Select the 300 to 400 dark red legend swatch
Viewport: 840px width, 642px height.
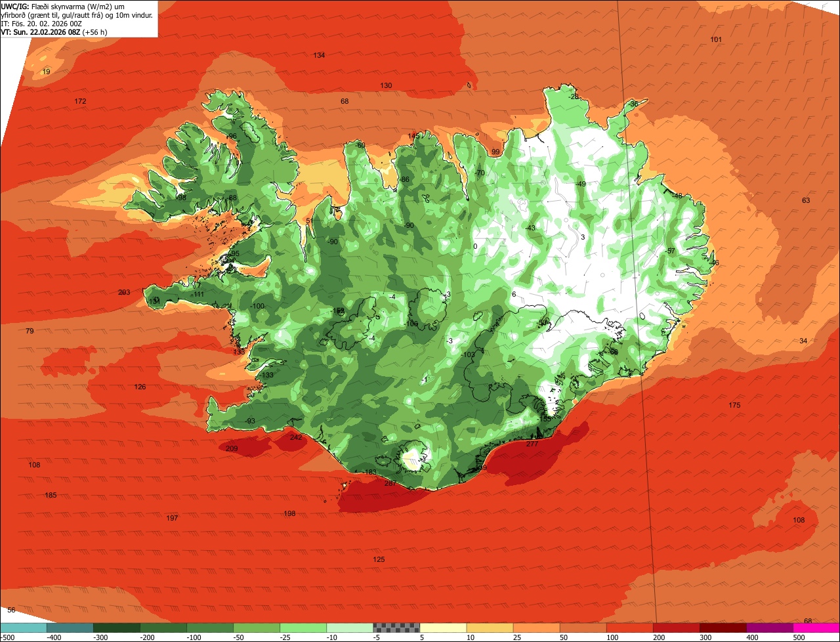tap(723, 628)
